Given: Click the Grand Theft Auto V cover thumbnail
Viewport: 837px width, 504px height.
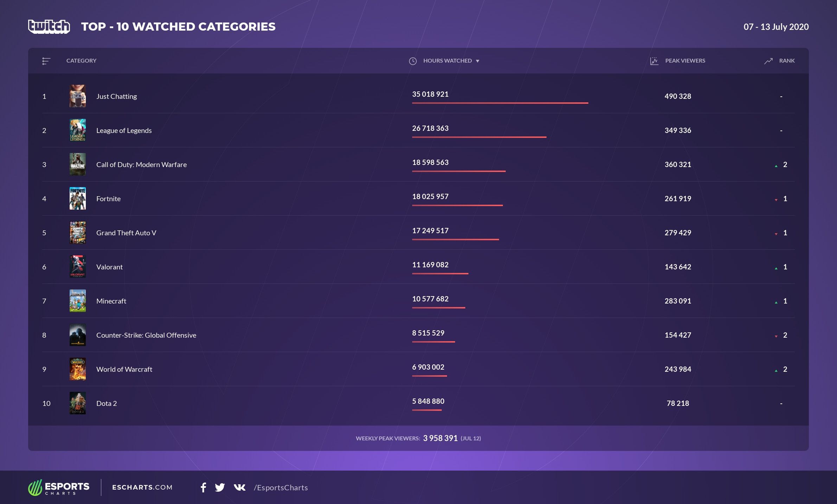Looking at the screenshot, I should 78,232.
